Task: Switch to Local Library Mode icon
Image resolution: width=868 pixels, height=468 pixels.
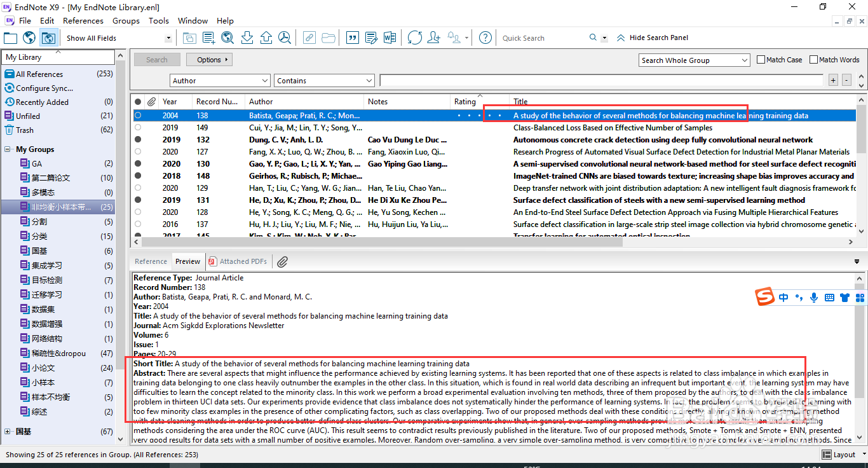Action: [10, 38]
